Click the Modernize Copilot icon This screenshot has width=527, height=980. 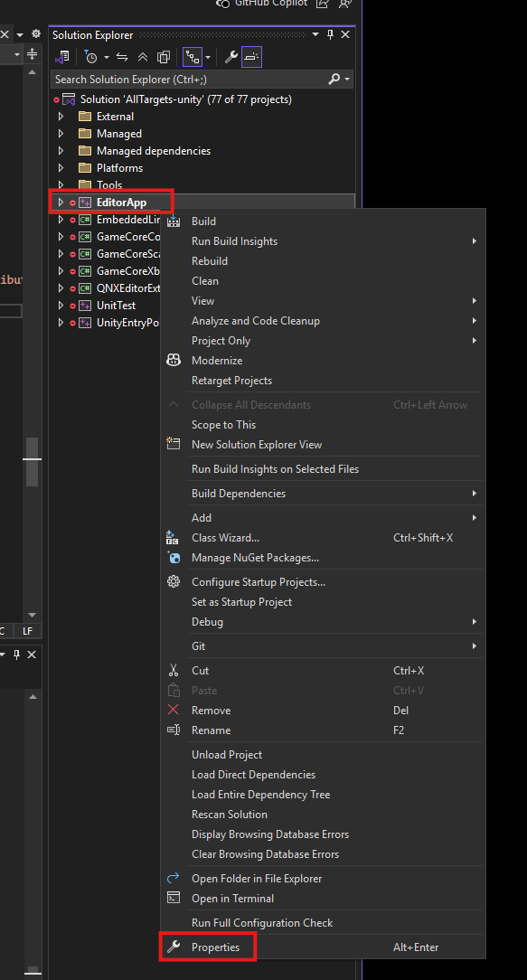point(174,361)
